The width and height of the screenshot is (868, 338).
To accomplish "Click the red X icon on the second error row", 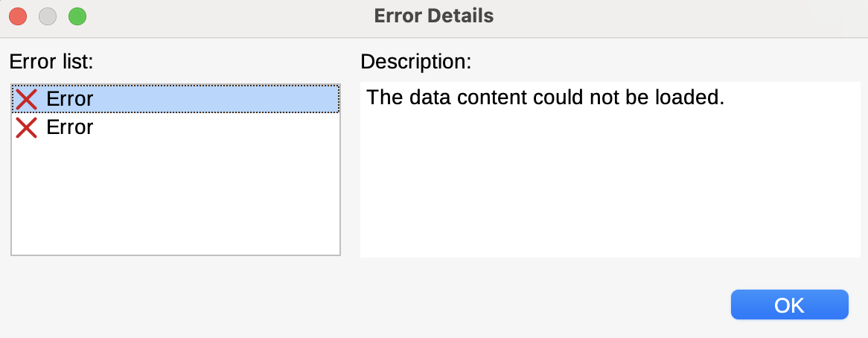I will pos(26,128).
